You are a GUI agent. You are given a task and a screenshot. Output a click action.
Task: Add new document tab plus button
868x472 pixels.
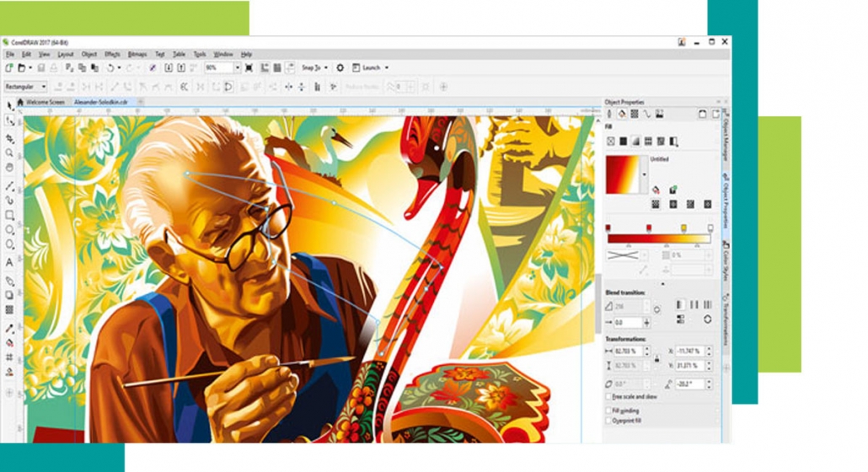(x=141, y=102)
